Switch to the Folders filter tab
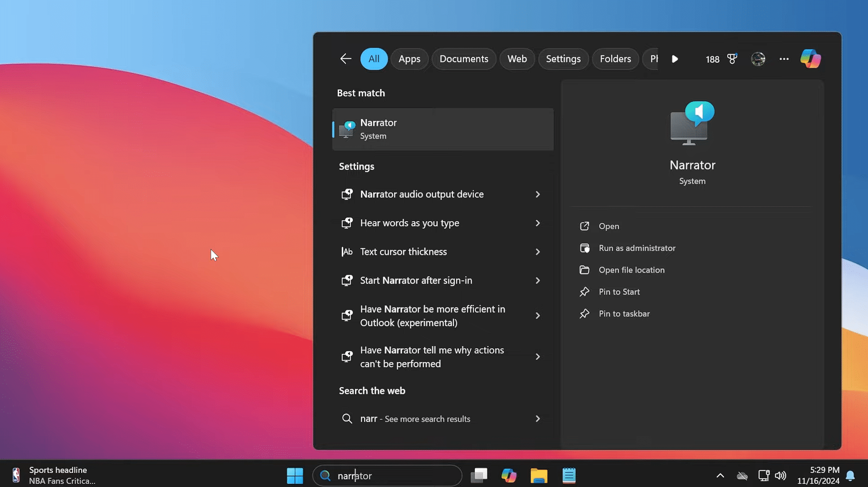 615,59
